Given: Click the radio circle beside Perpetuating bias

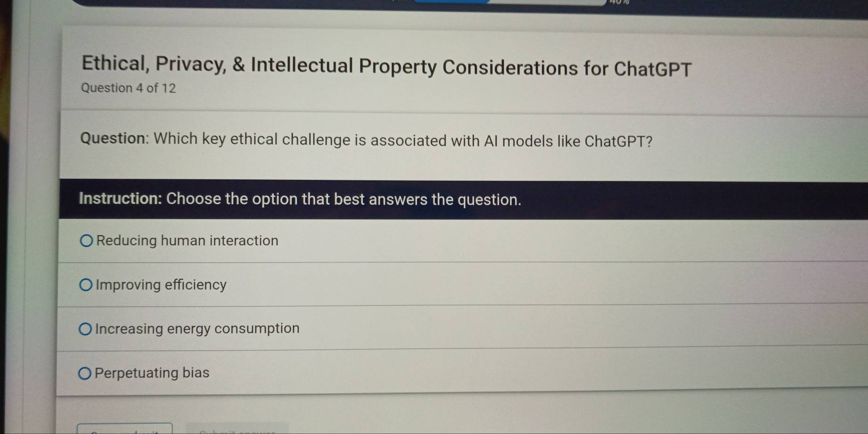Looking at the screenshot, I should pyautogui.click(x=85, y=372).
